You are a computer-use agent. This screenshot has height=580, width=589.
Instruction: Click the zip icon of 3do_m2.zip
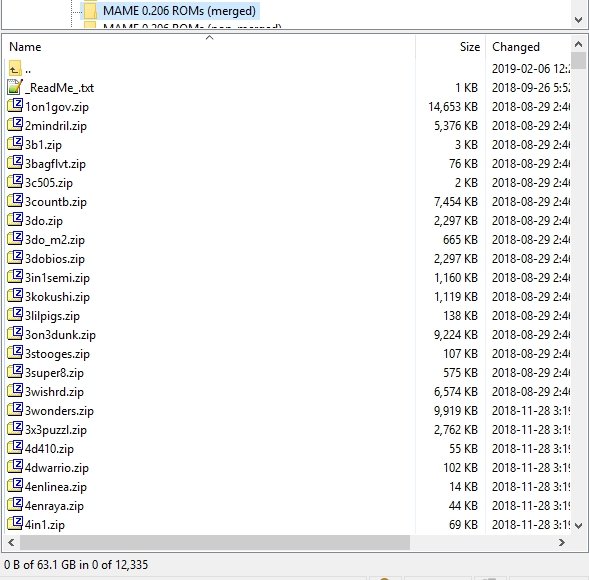pos(15,239)
